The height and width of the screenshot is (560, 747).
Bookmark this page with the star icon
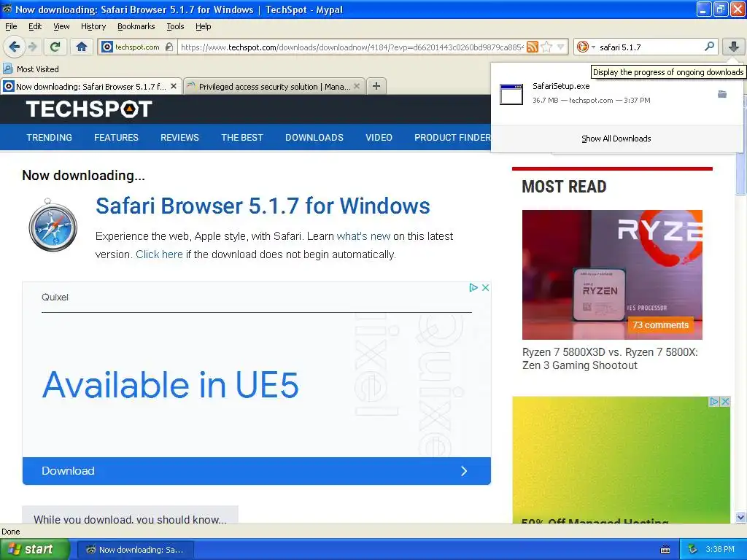coord(546,47)
